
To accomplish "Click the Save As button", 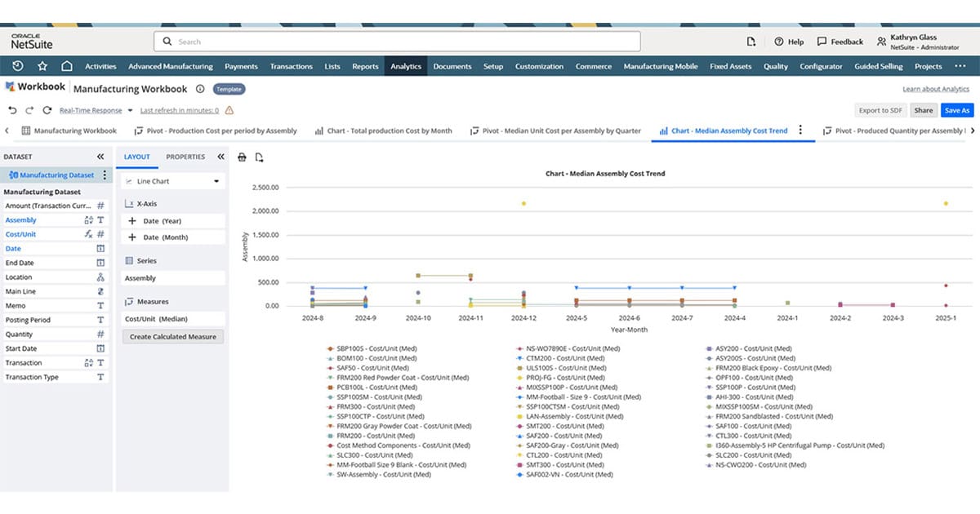I will pyautogui.click(x=955, y=109).
